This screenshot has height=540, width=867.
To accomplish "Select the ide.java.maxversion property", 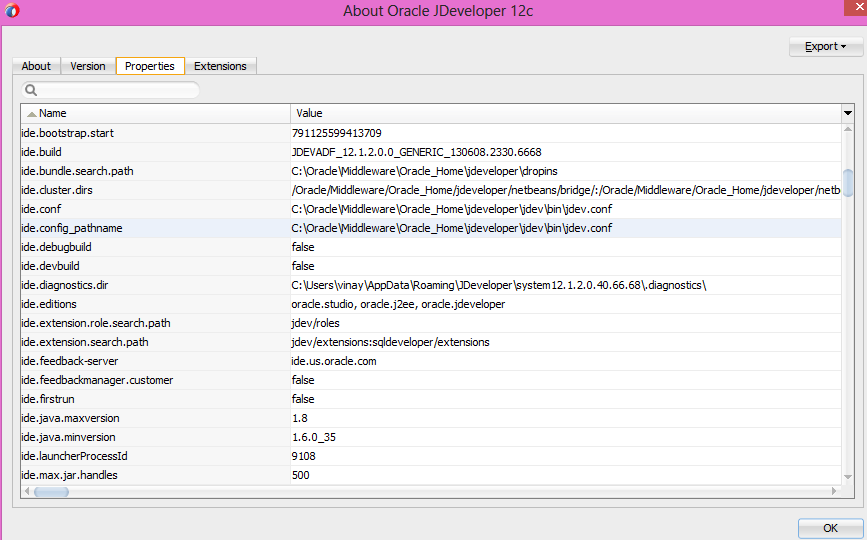I will click(x=70, y=418).
